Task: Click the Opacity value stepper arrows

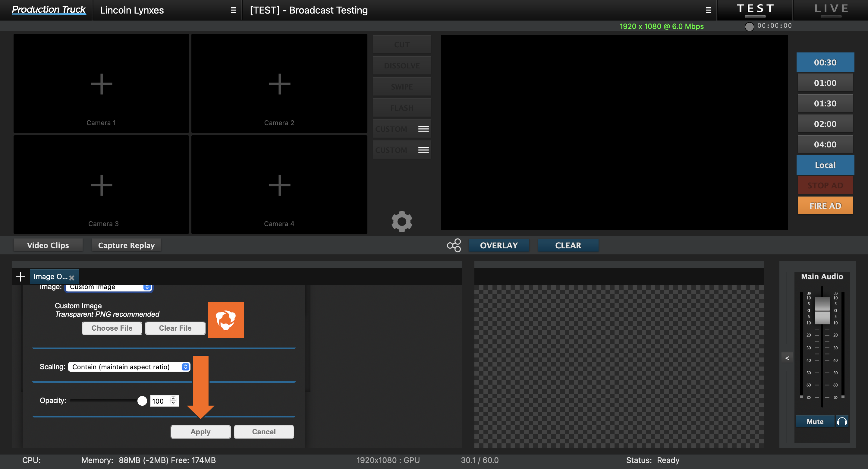Action: [x=173, y=400]
